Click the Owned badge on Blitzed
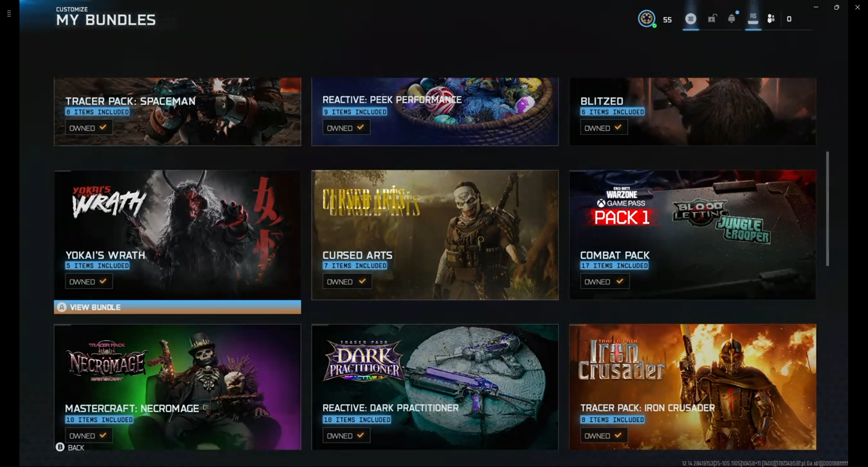The image size is (868, 467). (x=604, y=128)
